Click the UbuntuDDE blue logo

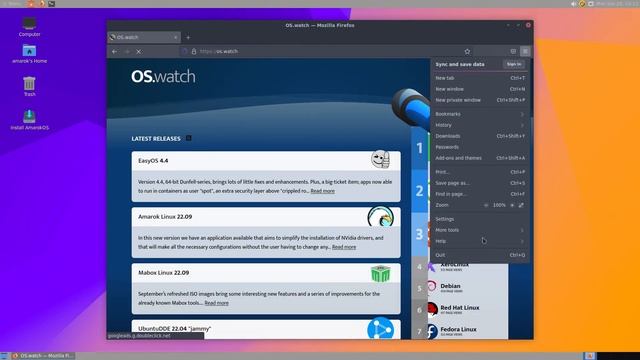tap(380, 329)
